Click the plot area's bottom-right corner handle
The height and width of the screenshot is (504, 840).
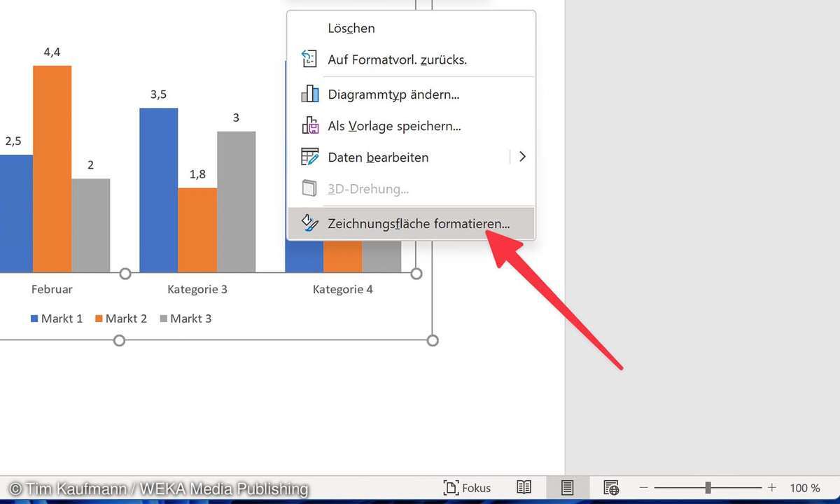(x=416, y=273)
